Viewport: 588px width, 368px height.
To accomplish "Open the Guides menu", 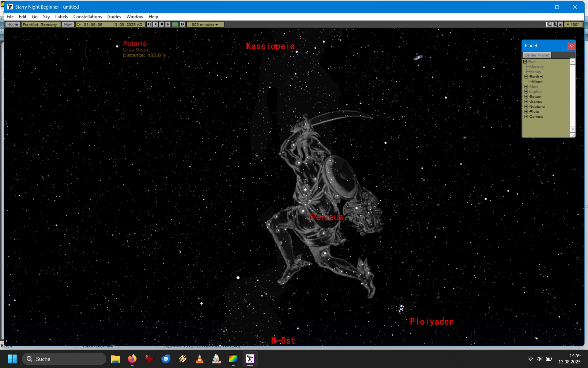I will 114,17.
